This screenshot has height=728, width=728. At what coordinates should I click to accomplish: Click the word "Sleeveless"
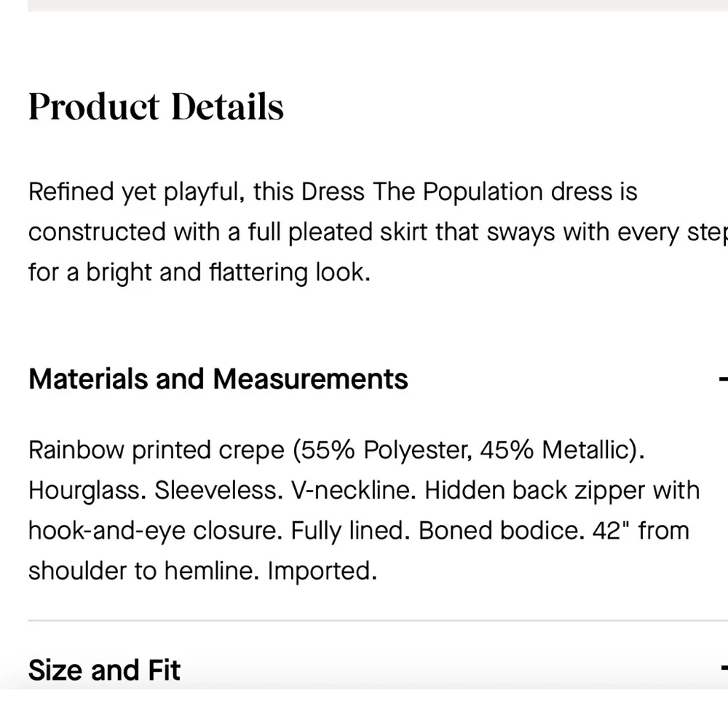[x=218, y=491]
